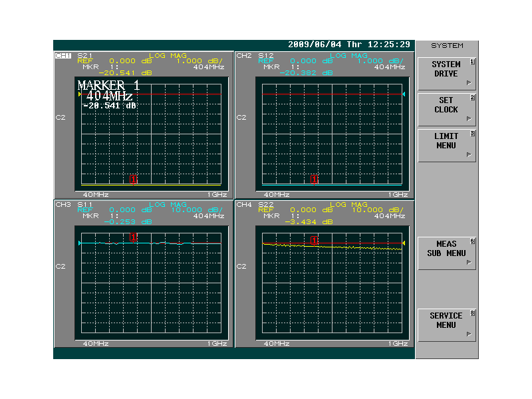Click the CH2 reference level arrow indicator
The height and width of the screenshot is (399, 532).
[x=404, y=94]
